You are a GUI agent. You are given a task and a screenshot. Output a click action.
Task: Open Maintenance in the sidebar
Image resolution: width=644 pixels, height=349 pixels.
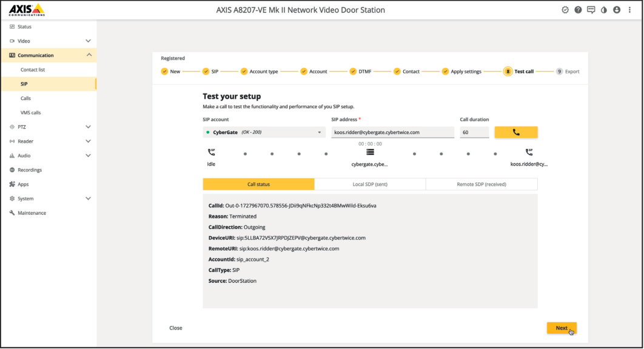pyautogui.click(x=32, y=213)
